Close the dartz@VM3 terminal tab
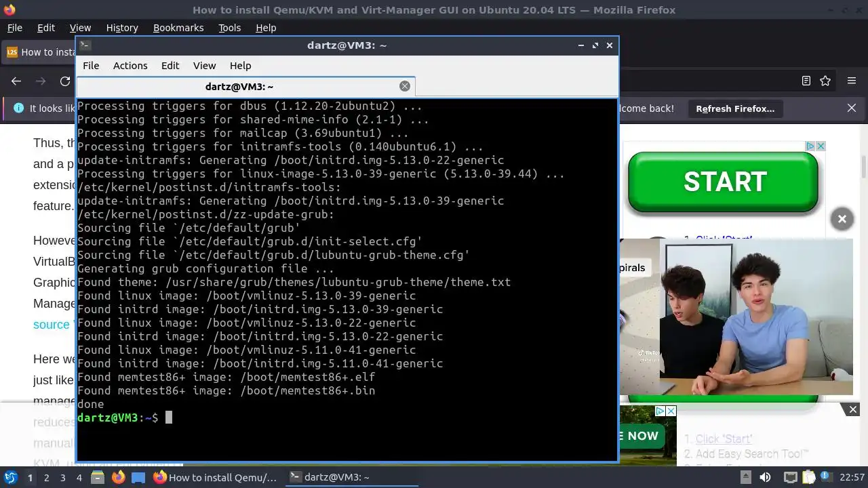868x488 pixels. [405, 86]
